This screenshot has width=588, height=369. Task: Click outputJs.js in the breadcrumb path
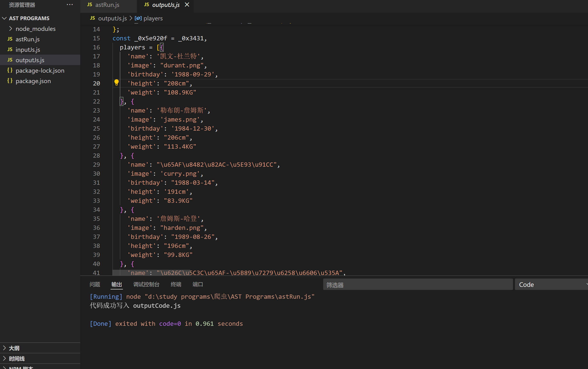coord(112,18)
